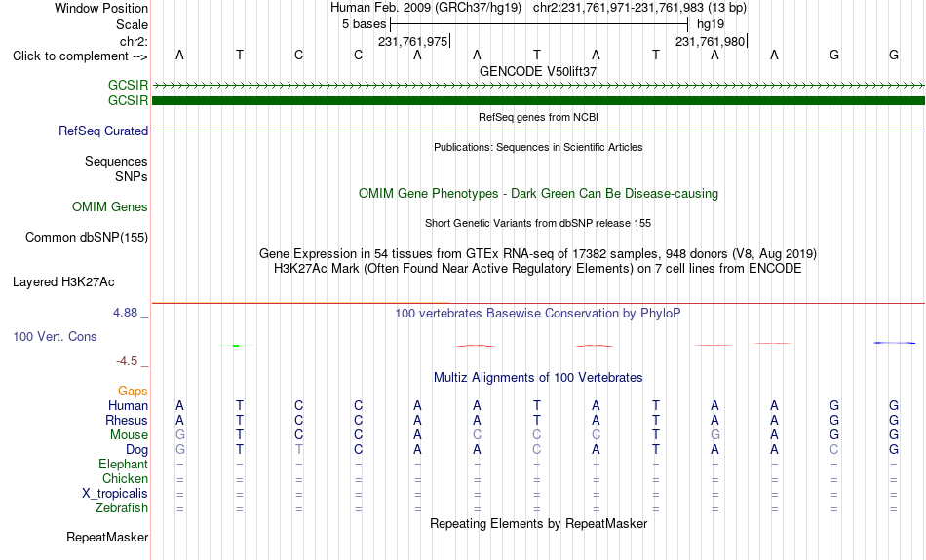Click the -4.5 PhyloP scale value

(x=127, y=360)
